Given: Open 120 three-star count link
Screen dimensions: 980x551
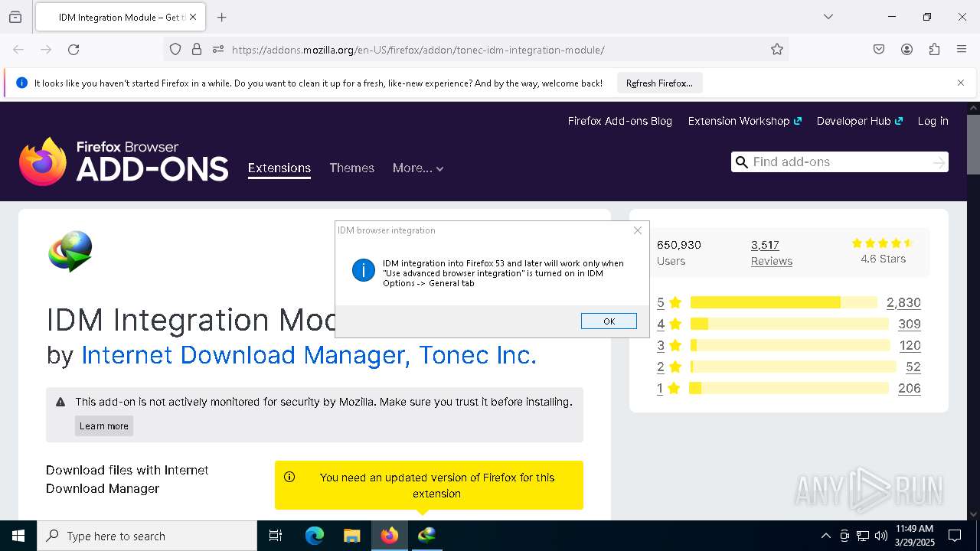Looking at the screenshot, I should click(x=910, y=345).
